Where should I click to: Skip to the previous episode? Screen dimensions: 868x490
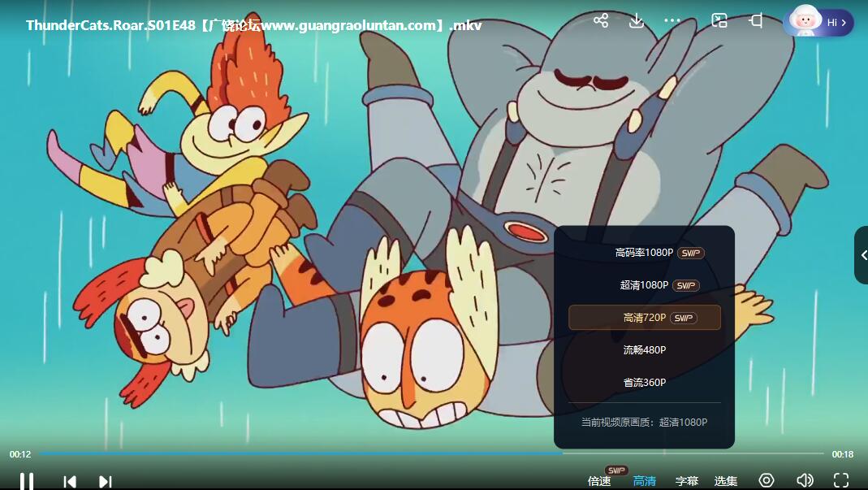click(x=70, y=481)
